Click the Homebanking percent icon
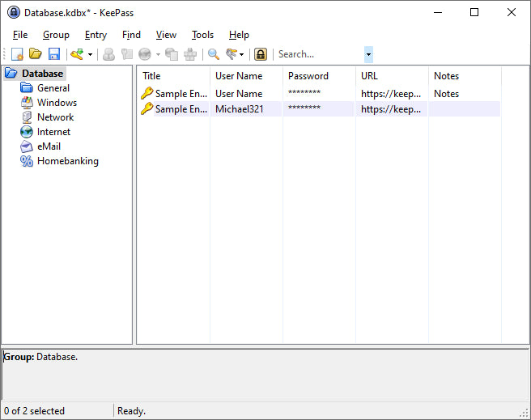The image size is (531, 420). tap(27, 161)
